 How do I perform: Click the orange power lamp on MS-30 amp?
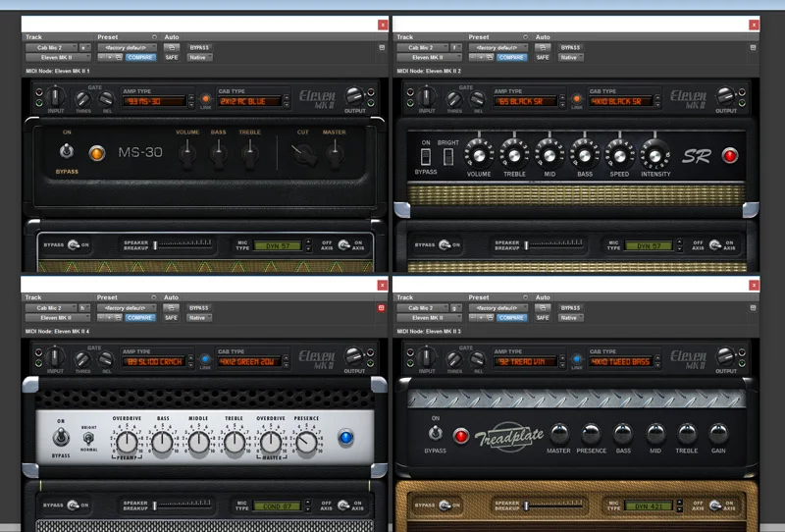pos(96,153)
